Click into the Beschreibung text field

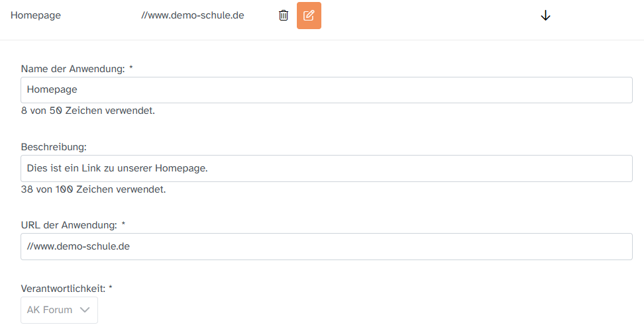pyautogui.click(x=326, y=168)
